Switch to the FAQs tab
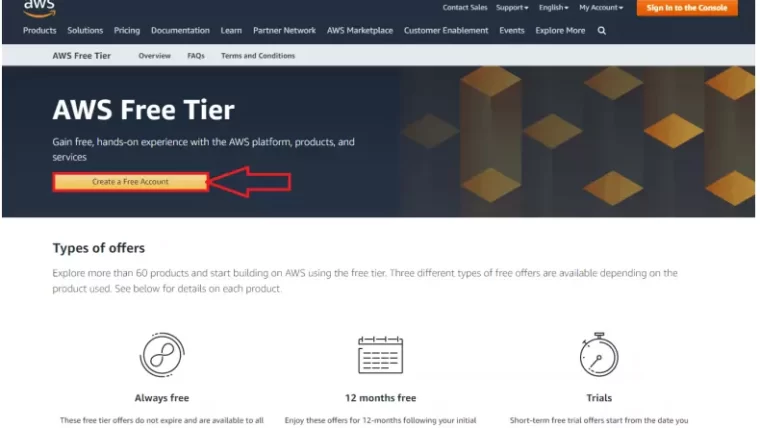The height and width of the screenshot is (428, 760). (x=196, y=56)
